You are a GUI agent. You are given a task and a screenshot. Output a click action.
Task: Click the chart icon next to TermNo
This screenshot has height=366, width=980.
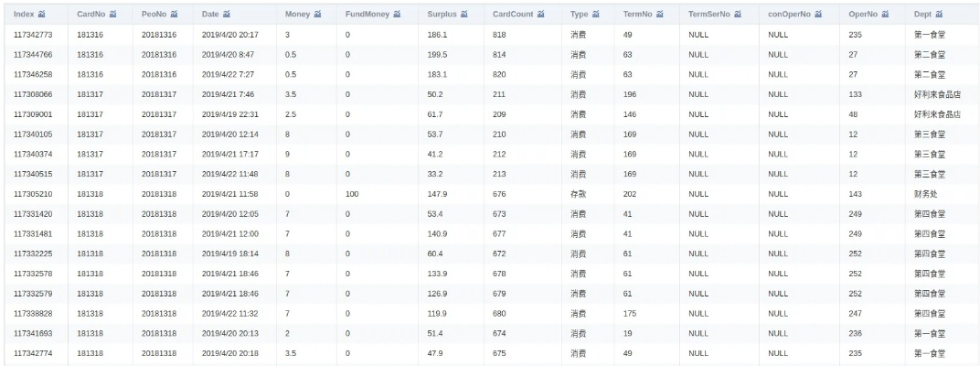coord(658,15)
